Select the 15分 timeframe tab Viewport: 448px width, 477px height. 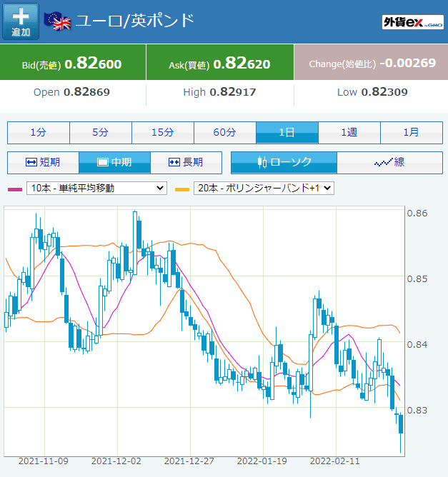(x=163, y=133)
